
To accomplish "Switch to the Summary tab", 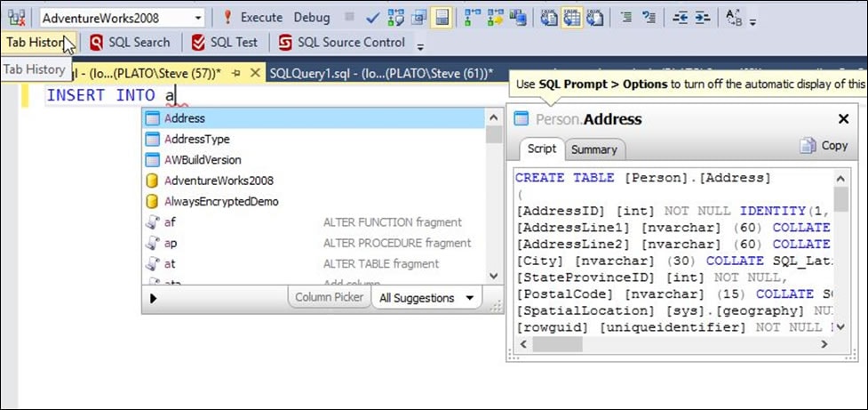I will (x=593, y=149).
